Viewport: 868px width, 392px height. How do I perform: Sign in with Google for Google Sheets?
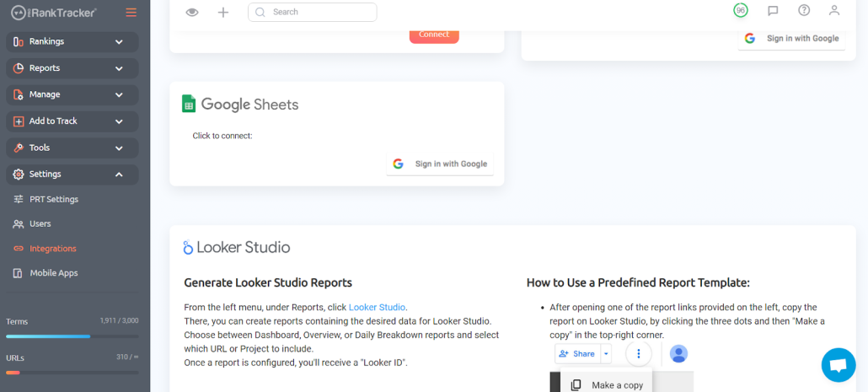[440, 164]
